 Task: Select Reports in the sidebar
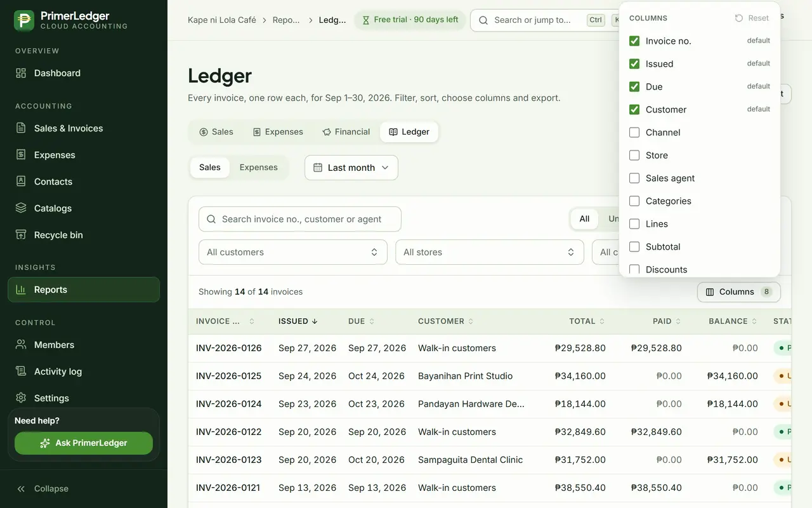click(84, 290)
